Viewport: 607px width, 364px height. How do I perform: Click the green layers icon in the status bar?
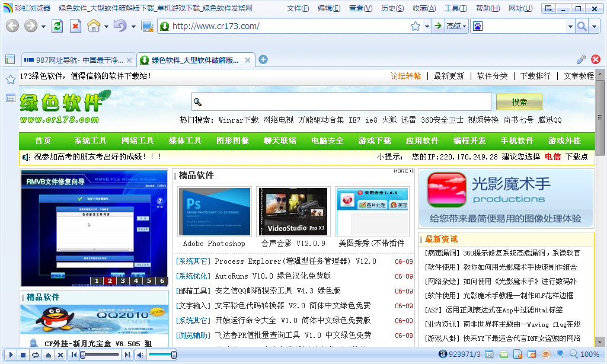pyautogui.click(x=503, y=354)
